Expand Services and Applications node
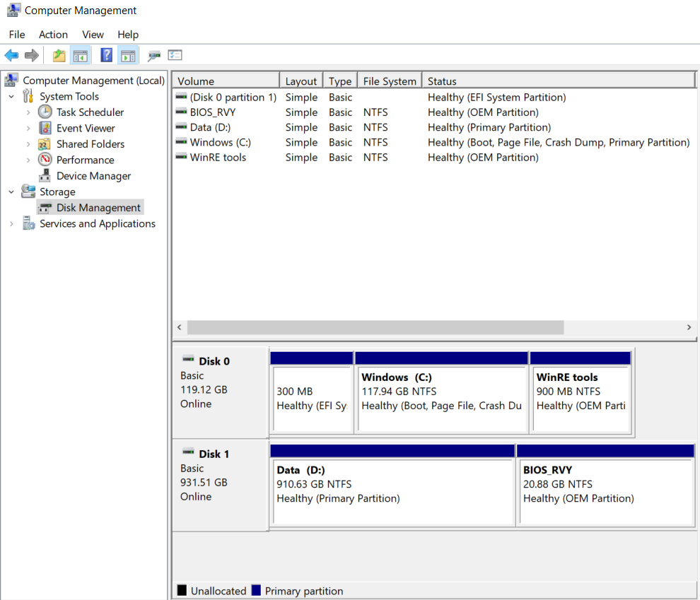Image resolution: width=700 pixels, height=600 pixels. [11, 223]
